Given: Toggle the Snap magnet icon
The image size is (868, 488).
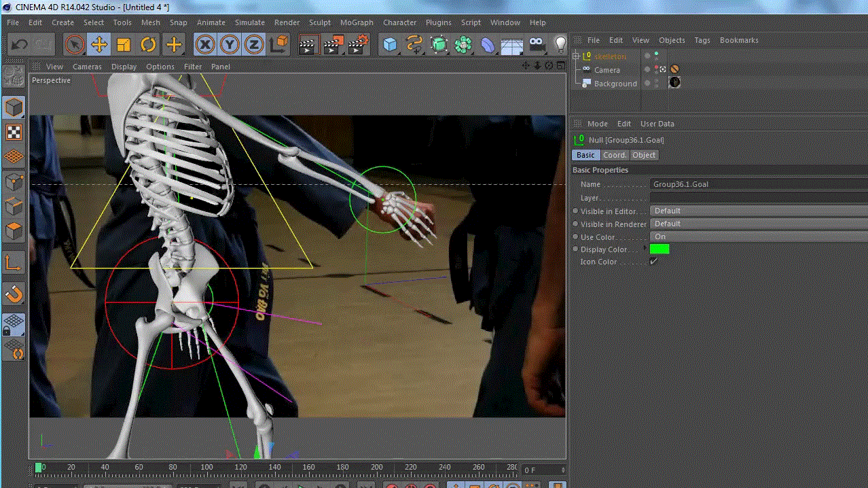Looking at the screenshot, I should pos(14,294).
